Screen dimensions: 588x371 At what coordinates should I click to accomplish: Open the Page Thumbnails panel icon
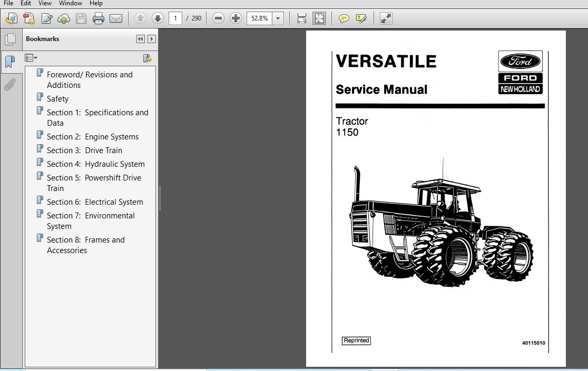click(x=11, y=39)
